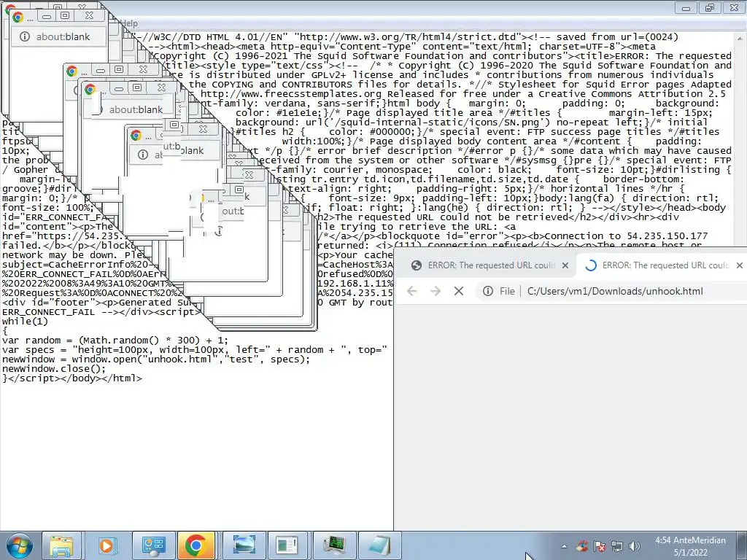747x560 pixels.
Task: Restore down the large source-code window
Action: click(x=710, y=7)
